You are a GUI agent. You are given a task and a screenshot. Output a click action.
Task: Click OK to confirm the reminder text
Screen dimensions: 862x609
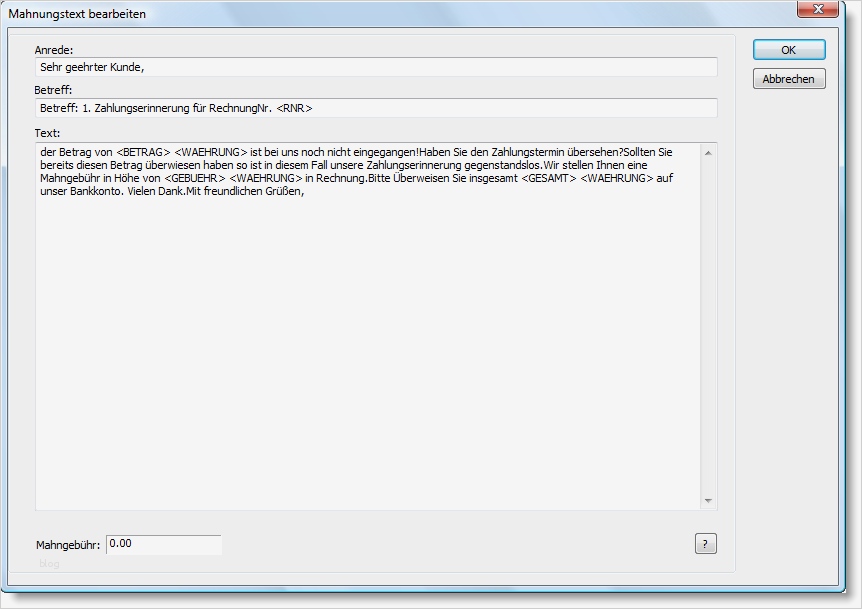[x=789, y=49]
